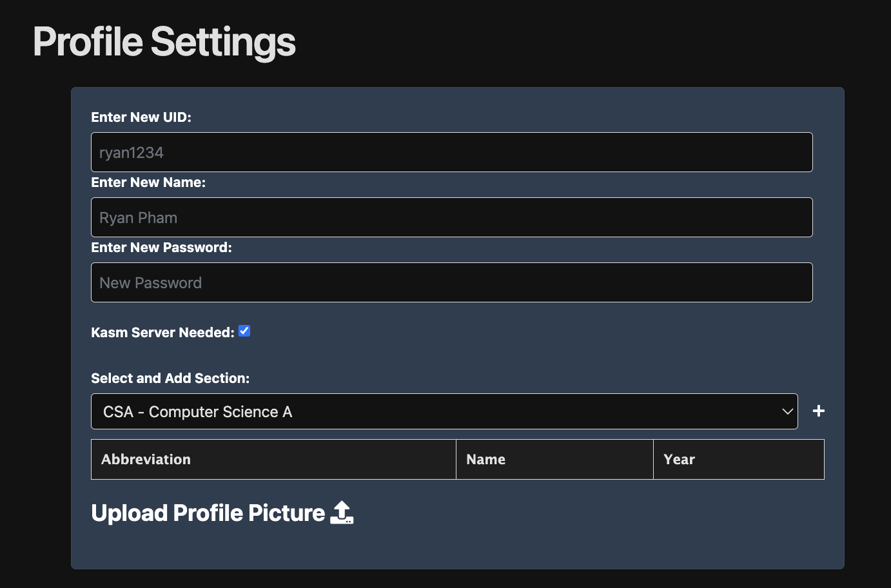
Task: Click the ryan1234 placeholder text
Action: pyautogui.click(x=132, y=153)
